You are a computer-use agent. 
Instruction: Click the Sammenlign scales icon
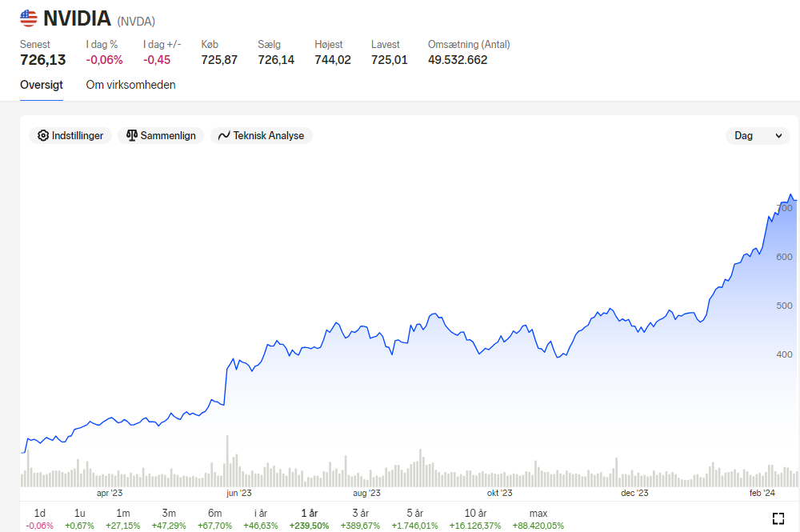point(132,136)
